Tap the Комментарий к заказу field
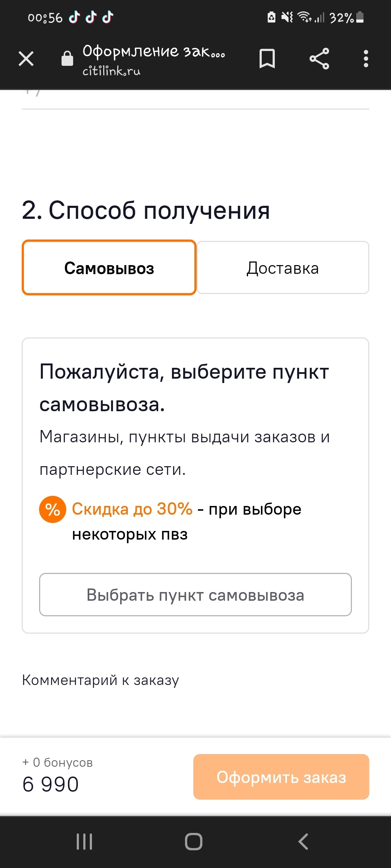391x868 pixels. click(101, 680)
